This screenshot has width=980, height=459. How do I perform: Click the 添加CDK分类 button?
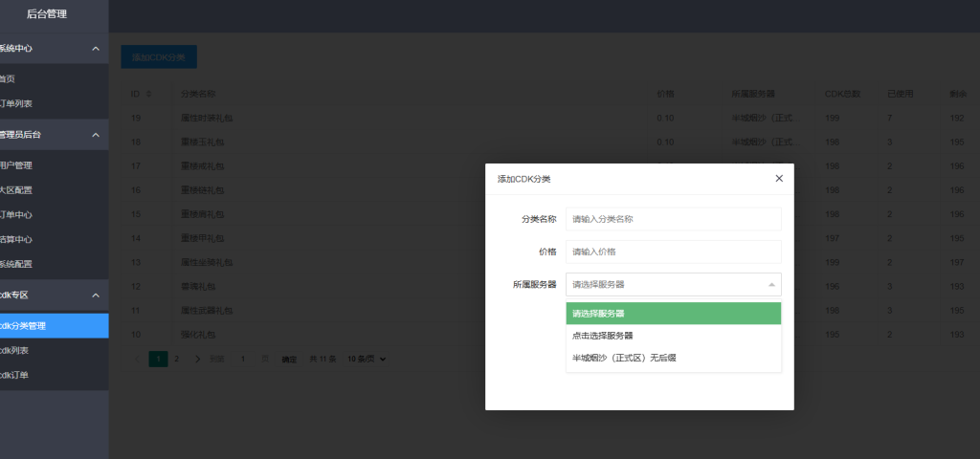(159, 57)
